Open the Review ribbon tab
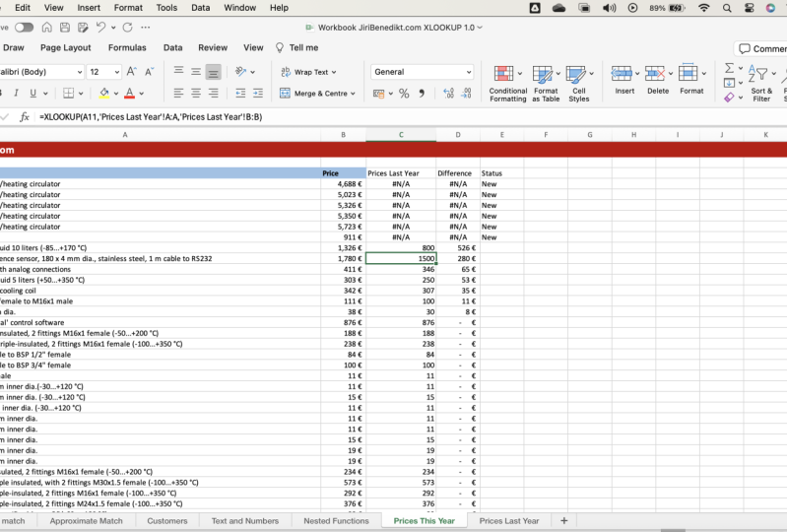 (x=213, y=47)
